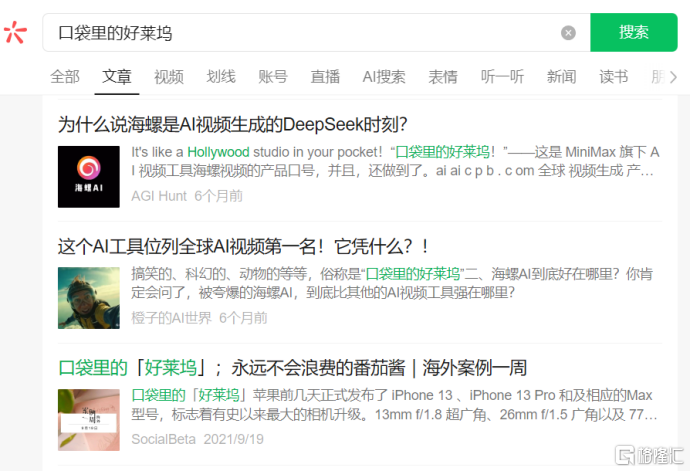690x472 pixels.
Task: Open the 视频 tab
Action: [x=169, y=77]
